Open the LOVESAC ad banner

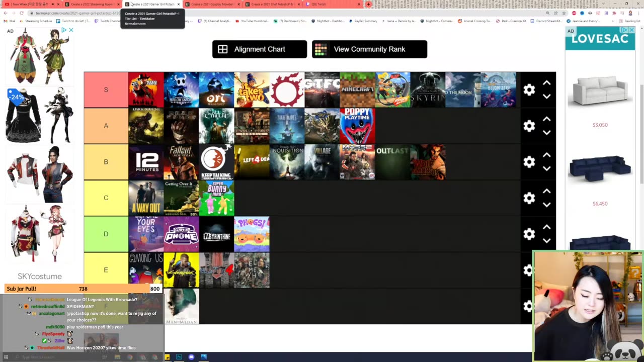pos(600,39)
